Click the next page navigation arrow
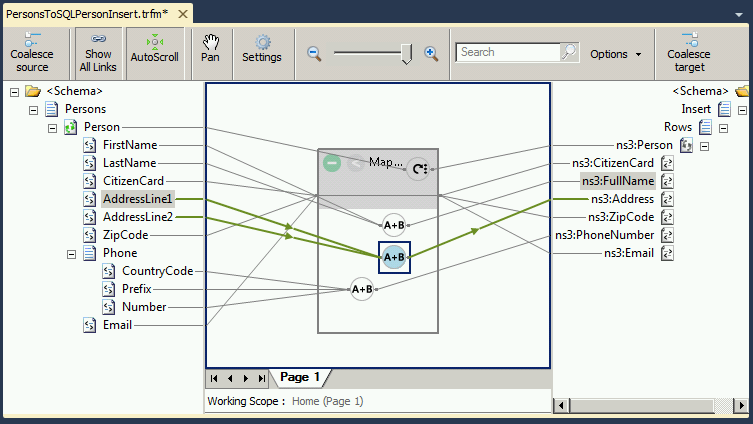 click(x=246, y=378)
